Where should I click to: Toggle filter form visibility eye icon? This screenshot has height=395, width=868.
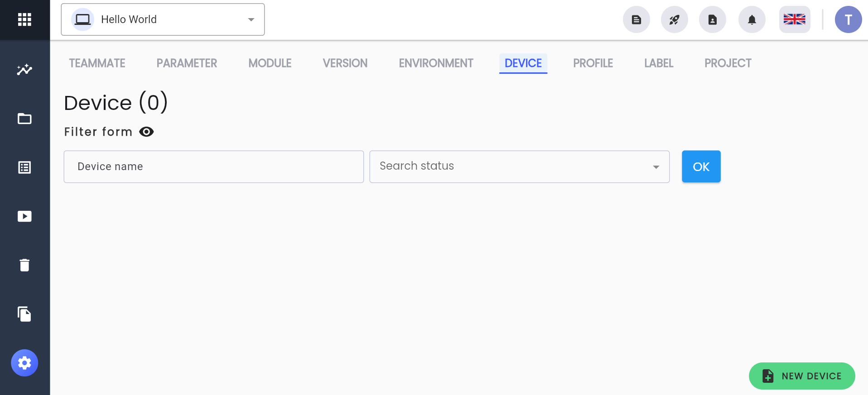click(146, 132)
